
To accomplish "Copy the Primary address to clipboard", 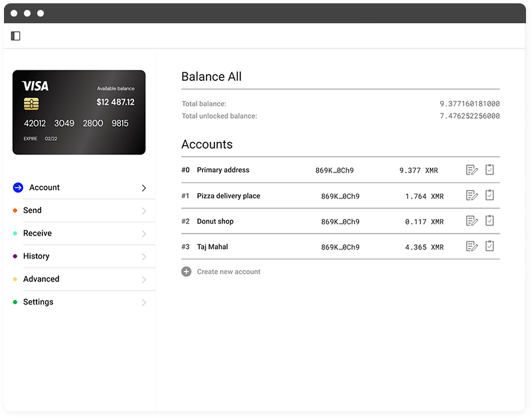I will tap(489, 169).
